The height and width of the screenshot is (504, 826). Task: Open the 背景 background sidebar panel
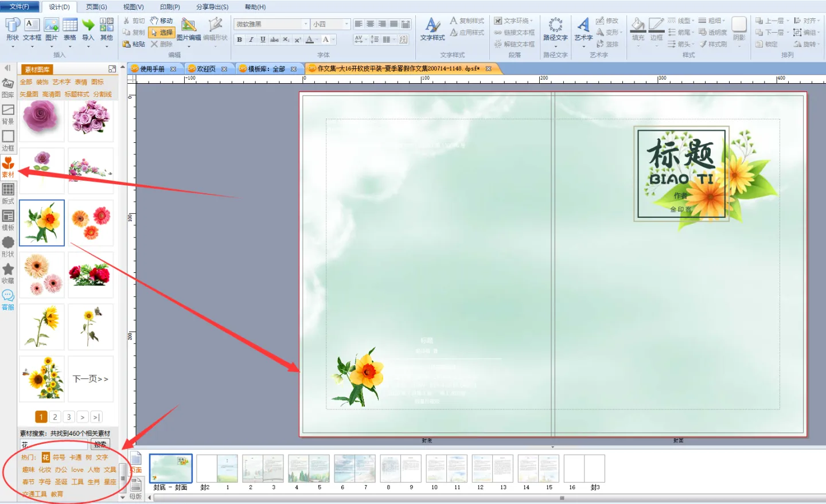8,115
